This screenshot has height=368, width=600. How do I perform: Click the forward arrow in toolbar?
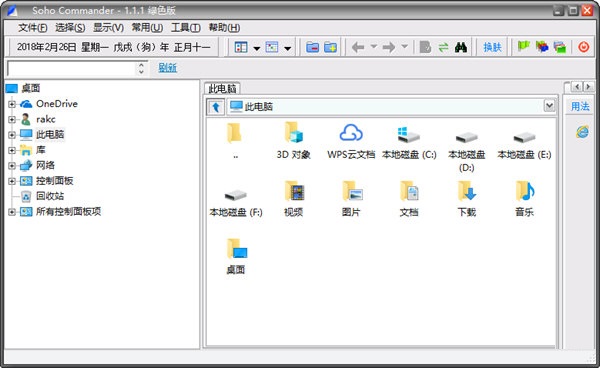tap(389, 47)
